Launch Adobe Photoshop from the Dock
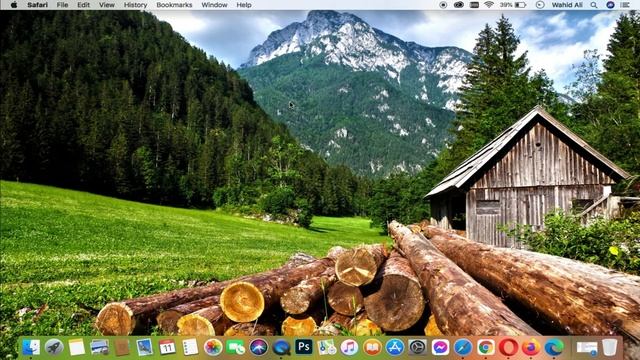 point(304,347)
